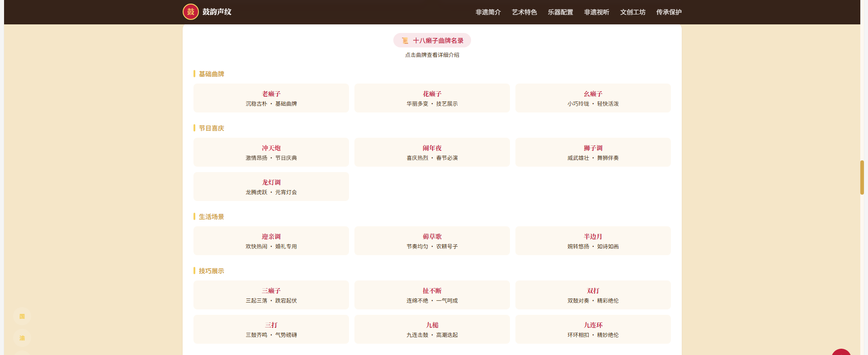Click the page's vertical scrollbar thumb
The height and width of the screenshot is (355, 868).
862,177
